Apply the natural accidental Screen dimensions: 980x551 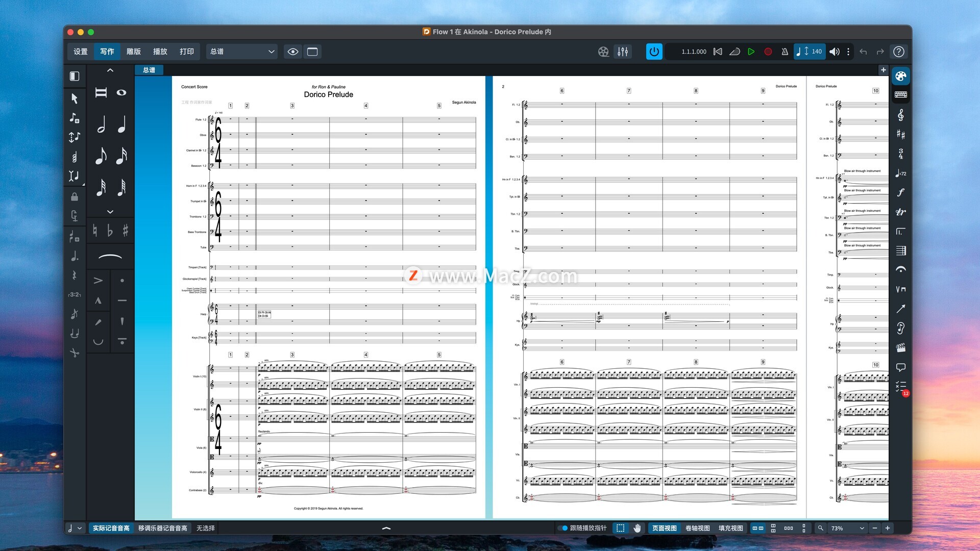pos(95,231)
